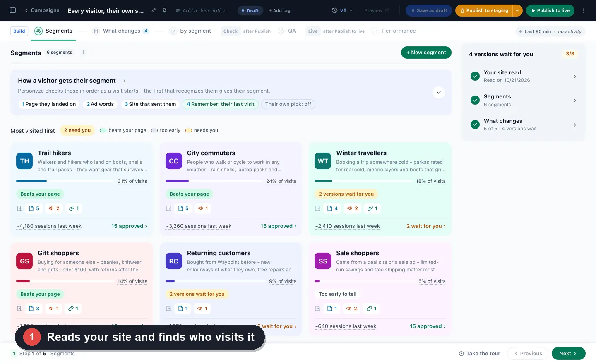596x364 pixels.
Task: Toggle the beats your page filter
Action: pos(123,130)
